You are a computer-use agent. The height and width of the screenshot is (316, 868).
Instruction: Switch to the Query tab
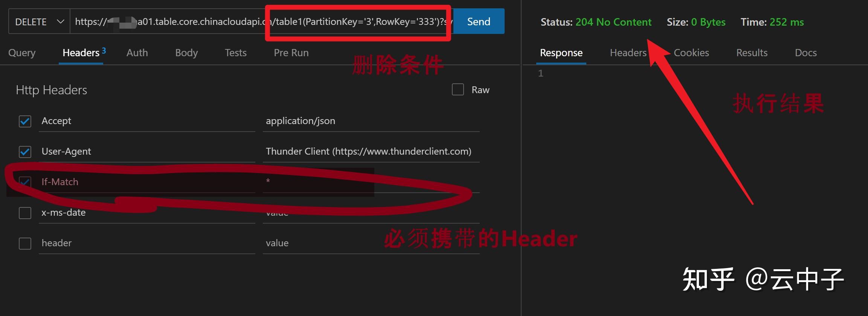point(22,53)
